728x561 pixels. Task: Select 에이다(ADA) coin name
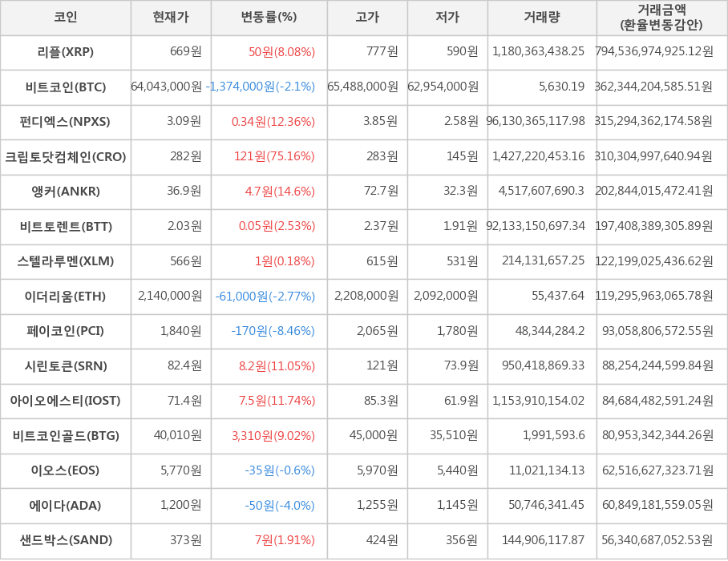66,506
